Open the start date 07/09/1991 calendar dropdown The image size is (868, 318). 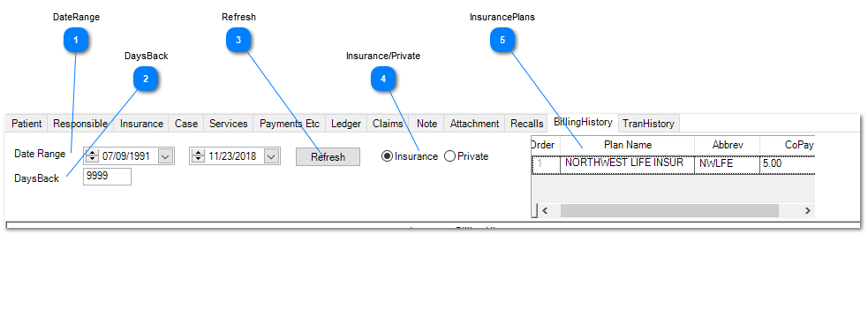coord(165,156)
